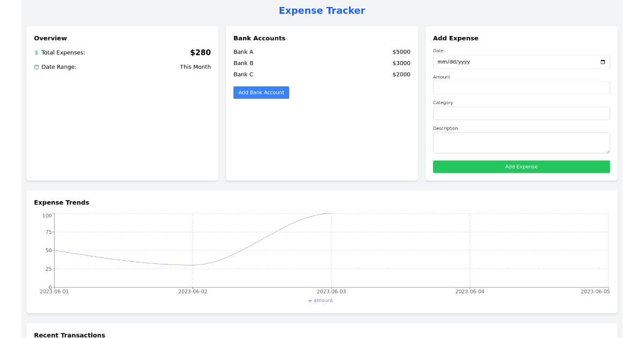
Task: Click the Expense Trends panel heading
Action: 61,202
